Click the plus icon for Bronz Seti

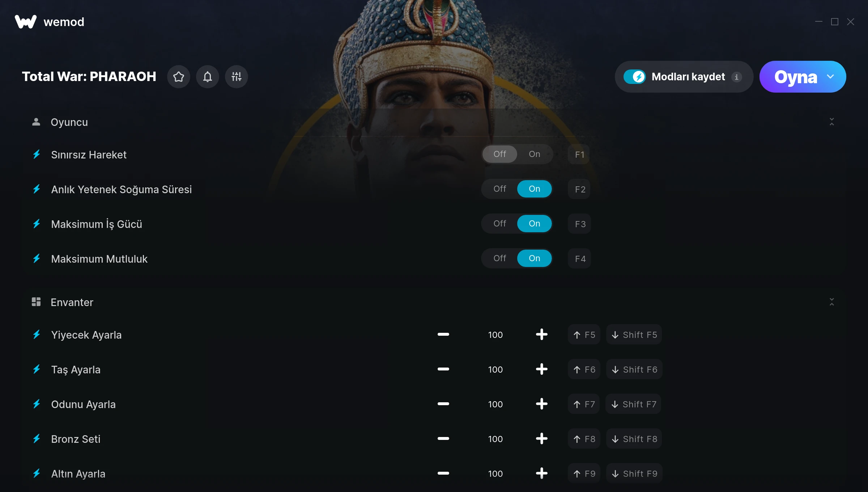[x=541, y=439]
